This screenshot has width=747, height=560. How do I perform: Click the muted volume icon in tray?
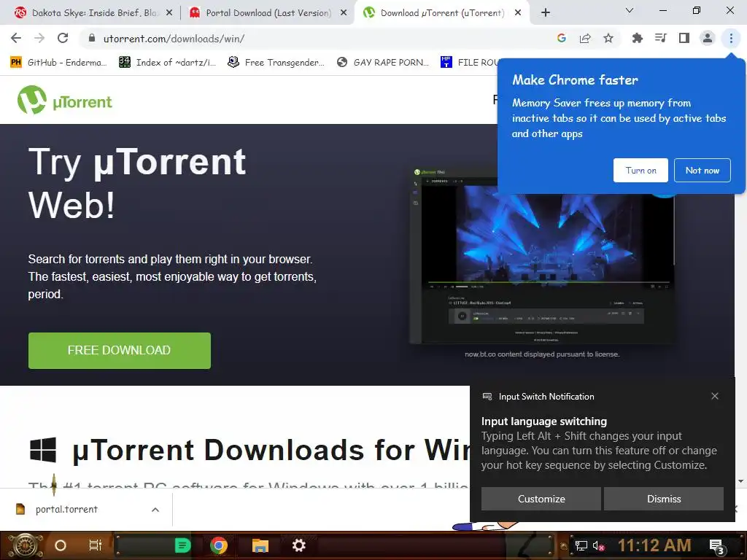[598, 545]
